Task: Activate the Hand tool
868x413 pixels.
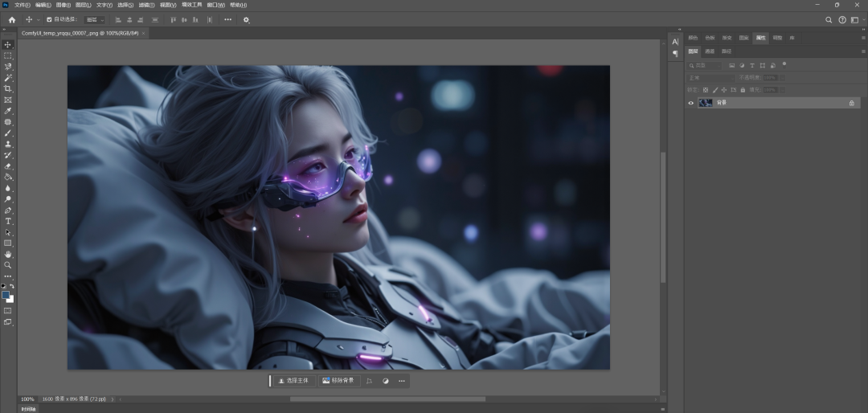Action: point(8,254)
